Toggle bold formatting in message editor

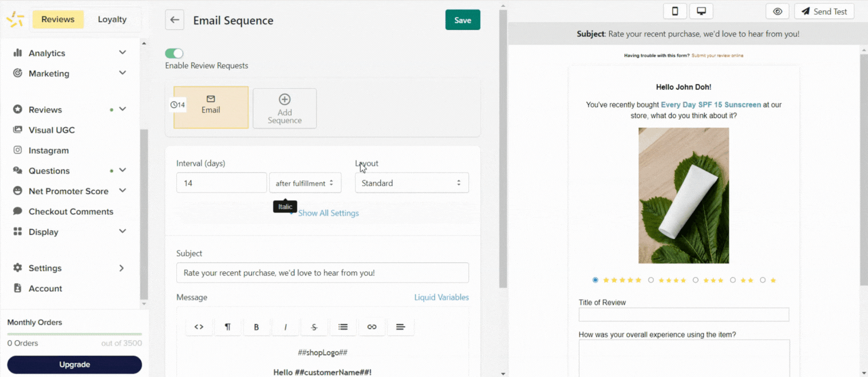(257, 327)
